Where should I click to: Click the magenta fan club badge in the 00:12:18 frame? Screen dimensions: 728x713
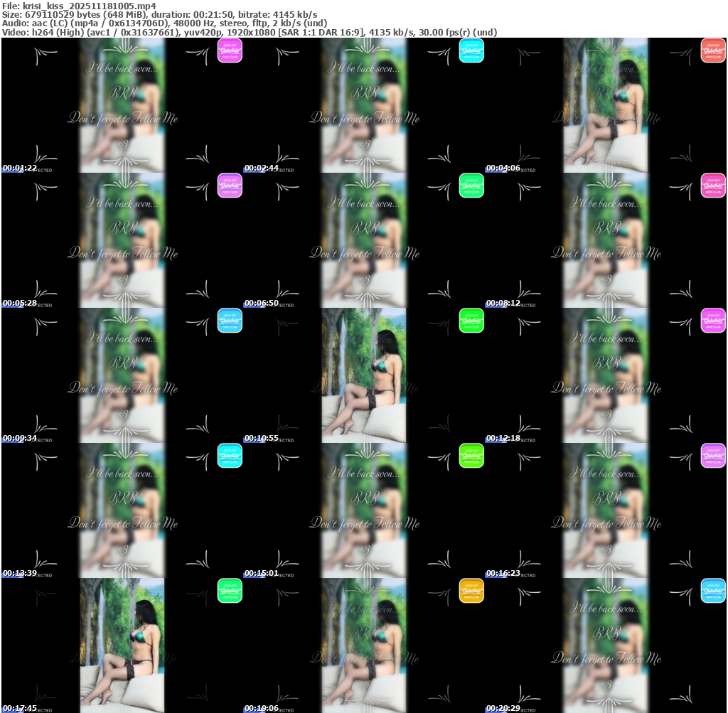pos(712,321)
